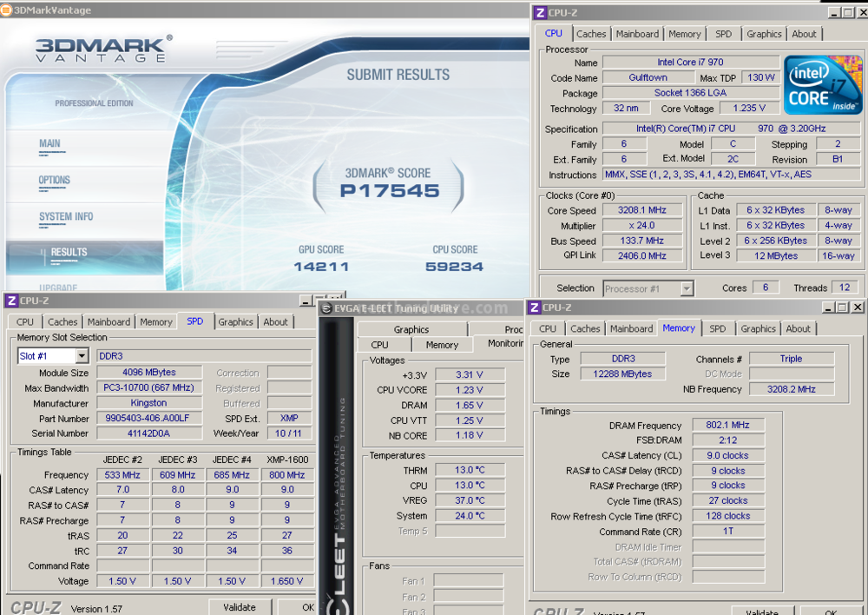The image size is (868, 615).
Task: Open Mainboard tab in processor CPU-Z window
Action: 638,34
